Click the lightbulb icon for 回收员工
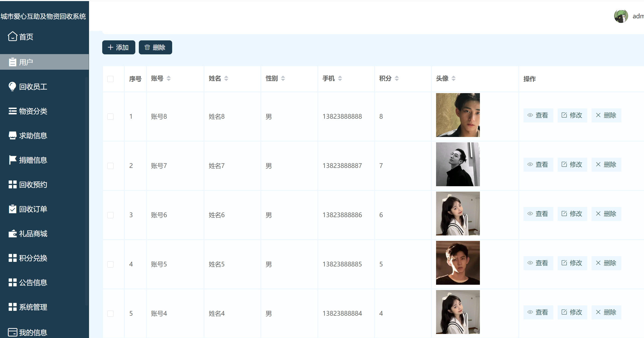The image size is (644, 338). pos(12,86)
